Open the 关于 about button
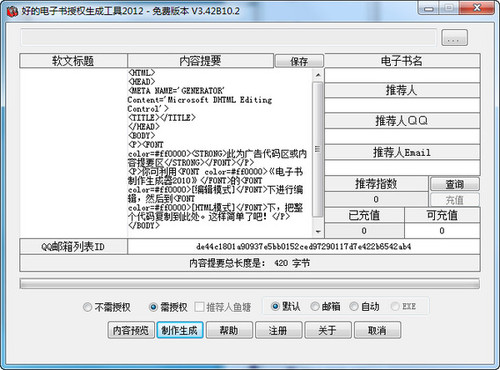Screen dimensions: 500x370 328,330
